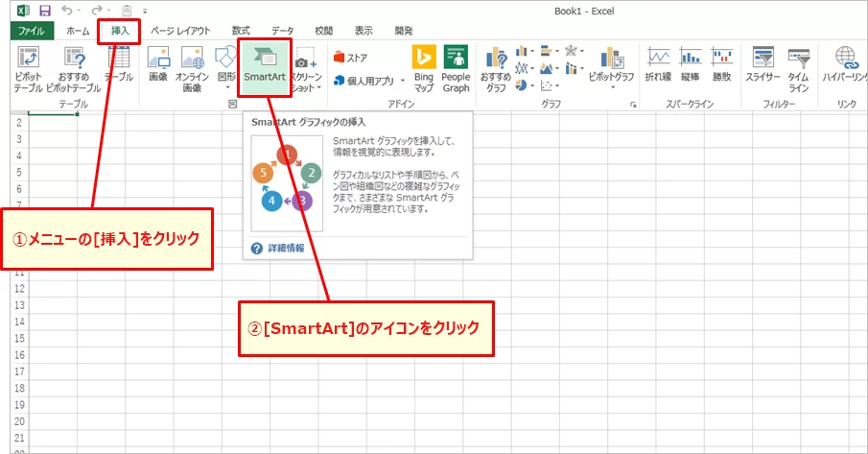Click おすすめグラフ (Recommended Charts)

(x=496, y=70)
